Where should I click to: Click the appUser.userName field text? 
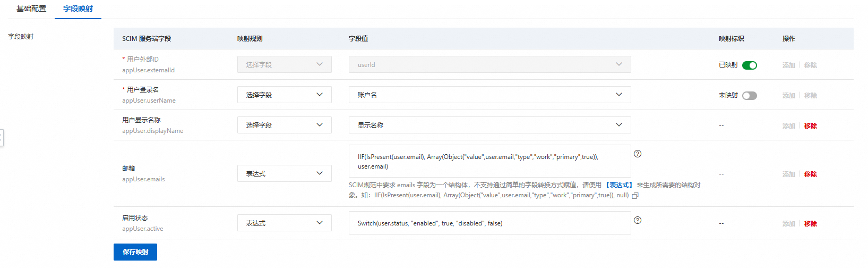[149, 100]
